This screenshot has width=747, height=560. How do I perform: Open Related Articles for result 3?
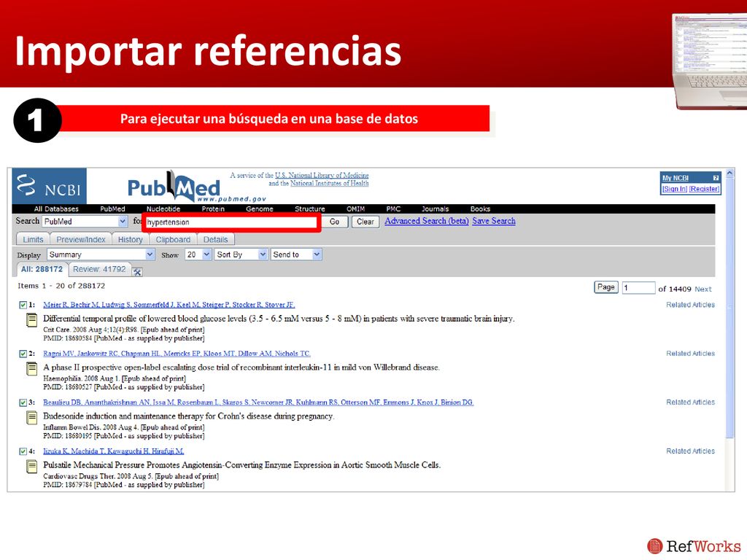[690, 402]
